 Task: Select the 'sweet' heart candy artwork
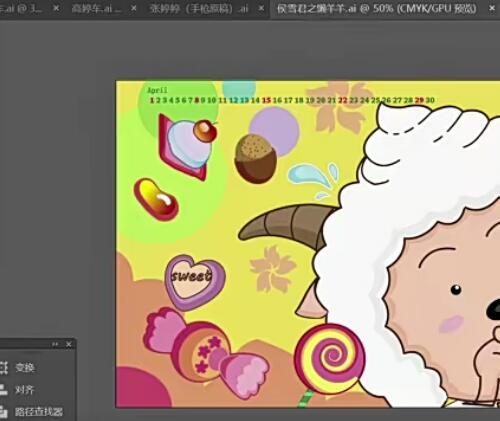pos(194,283)
